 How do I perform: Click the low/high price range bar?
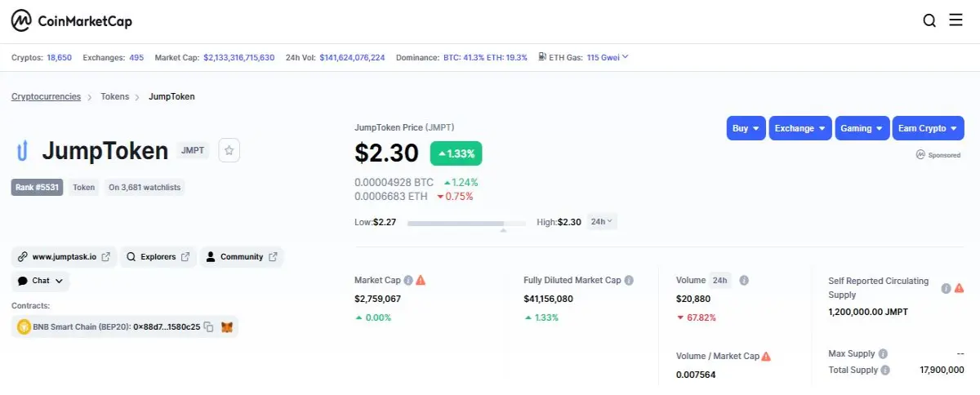point(466,223)
